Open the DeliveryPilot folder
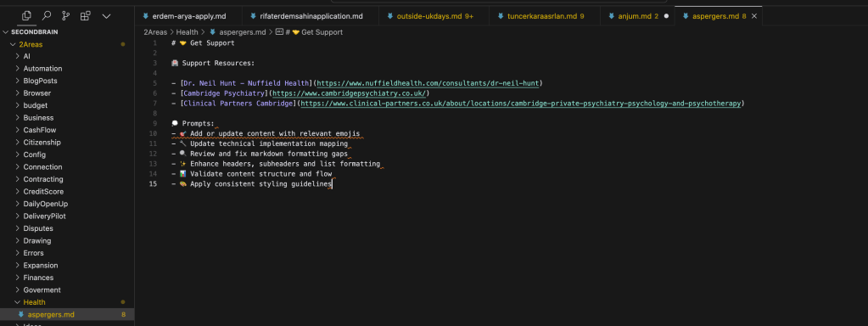 [44, 216]
